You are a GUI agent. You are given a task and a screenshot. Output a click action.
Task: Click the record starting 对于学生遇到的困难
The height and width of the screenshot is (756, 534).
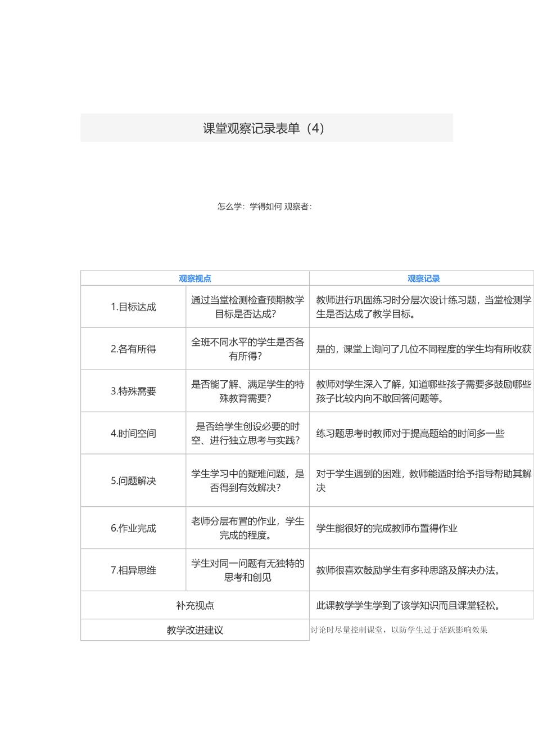click(x=424, y=480)
